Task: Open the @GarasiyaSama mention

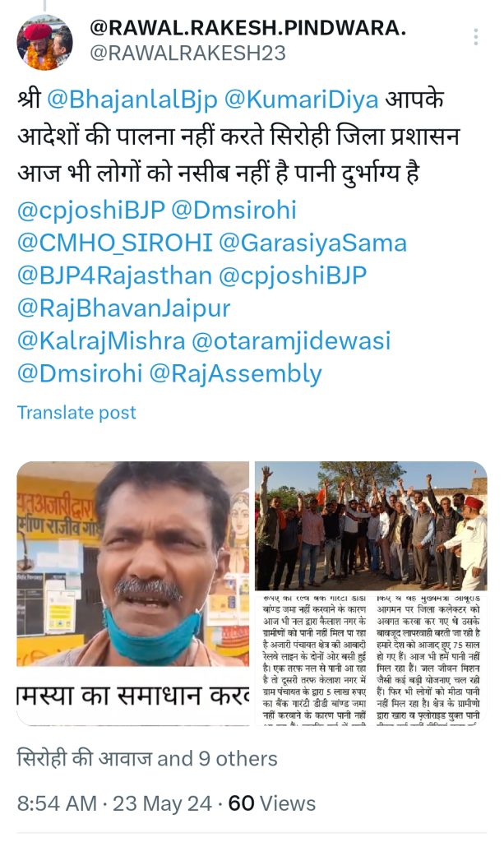Action: pyautogui.click(x=313, y=243)
